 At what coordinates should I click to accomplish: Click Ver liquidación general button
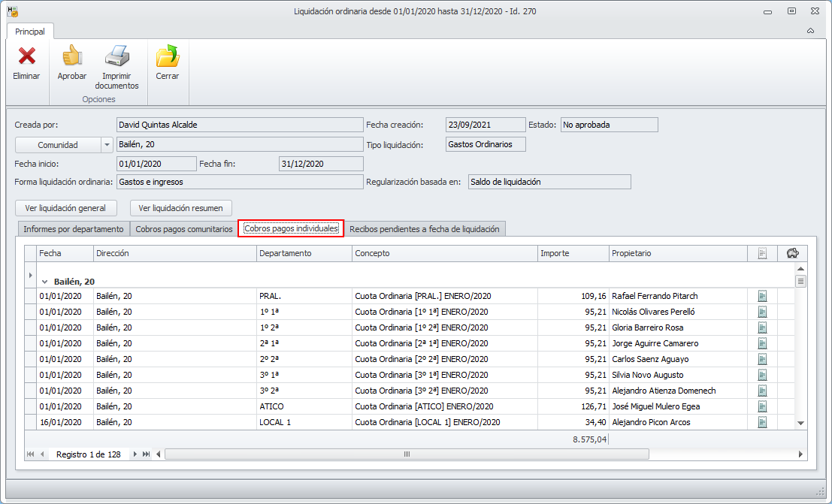[x=65, y=208]
